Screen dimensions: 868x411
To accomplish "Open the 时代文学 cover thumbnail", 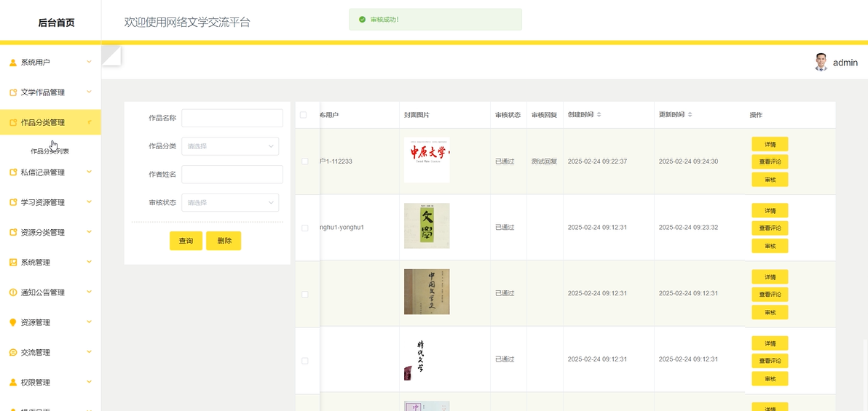I will [x=427, y=358].
